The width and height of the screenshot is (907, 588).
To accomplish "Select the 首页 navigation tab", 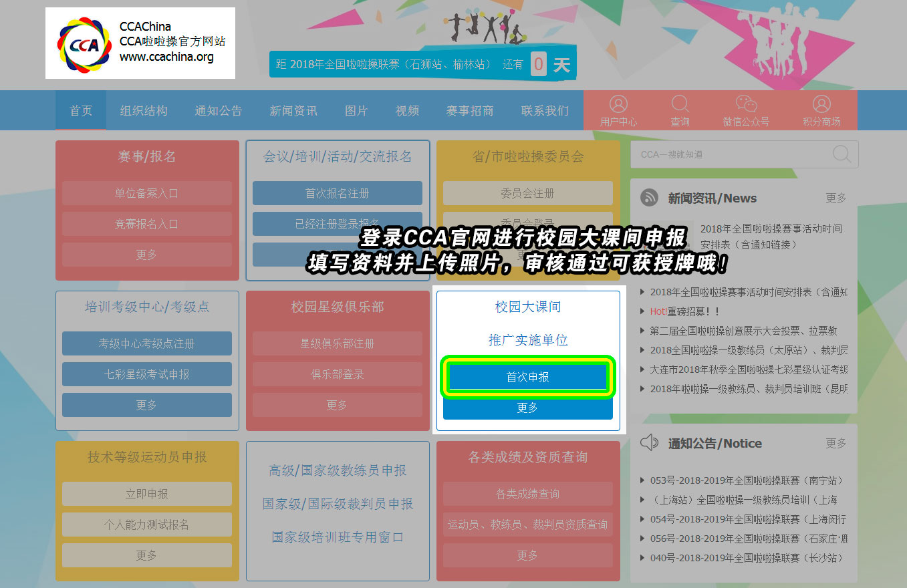I will click(x=81, y=111).
